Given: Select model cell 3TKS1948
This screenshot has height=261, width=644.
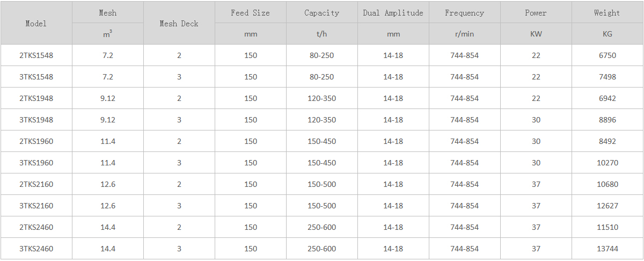Looking at the screenshot, I should pyautogui.click(x=36, y=120).
